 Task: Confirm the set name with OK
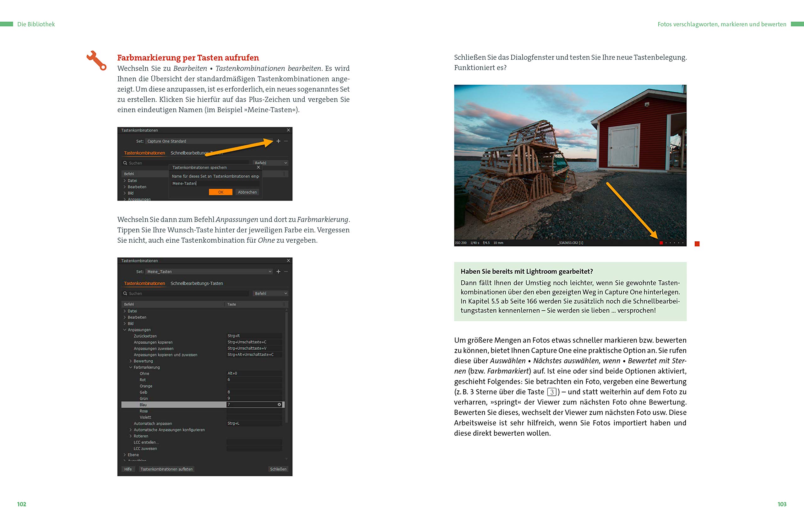[x=221, y=192]
